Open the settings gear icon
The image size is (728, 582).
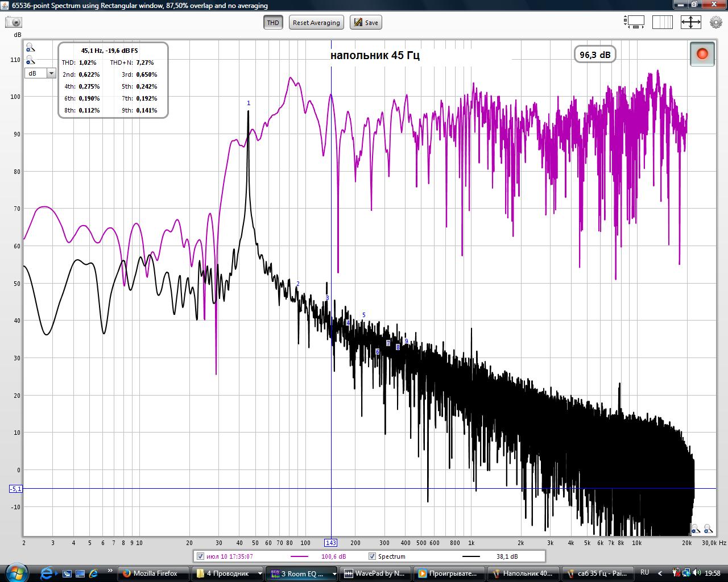(x=715, y=22)
